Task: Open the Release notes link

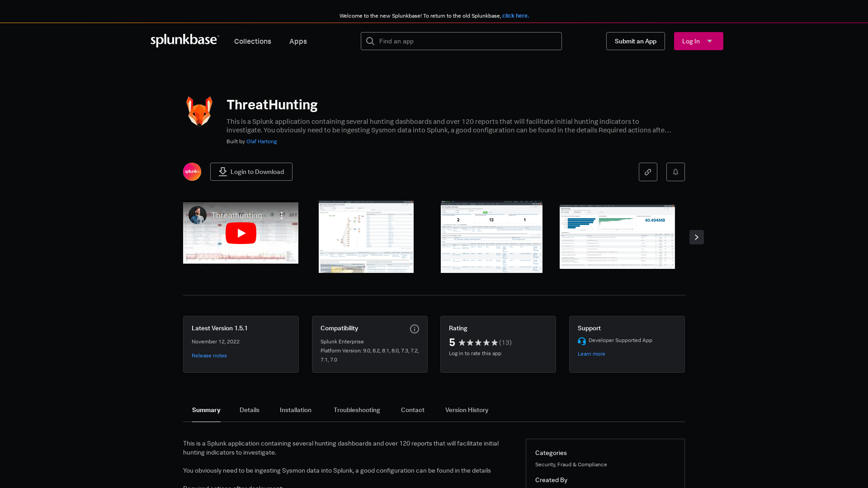Action: pos(209,356)
